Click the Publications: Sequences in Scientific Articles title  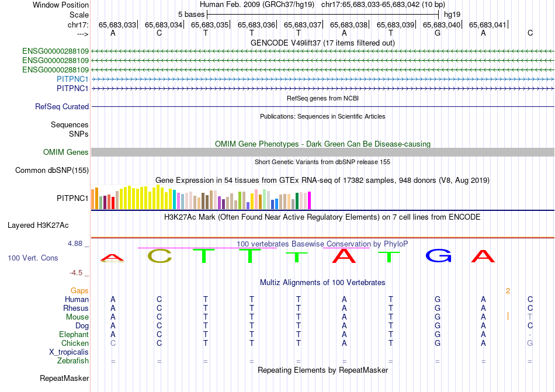point(322,116)
